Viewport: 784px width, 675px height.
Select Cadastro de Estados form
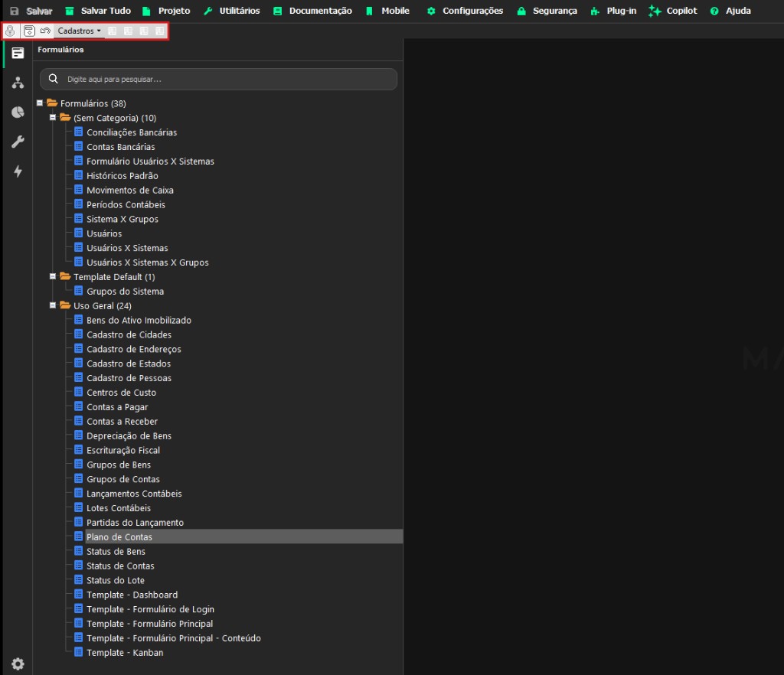(129, 364)
